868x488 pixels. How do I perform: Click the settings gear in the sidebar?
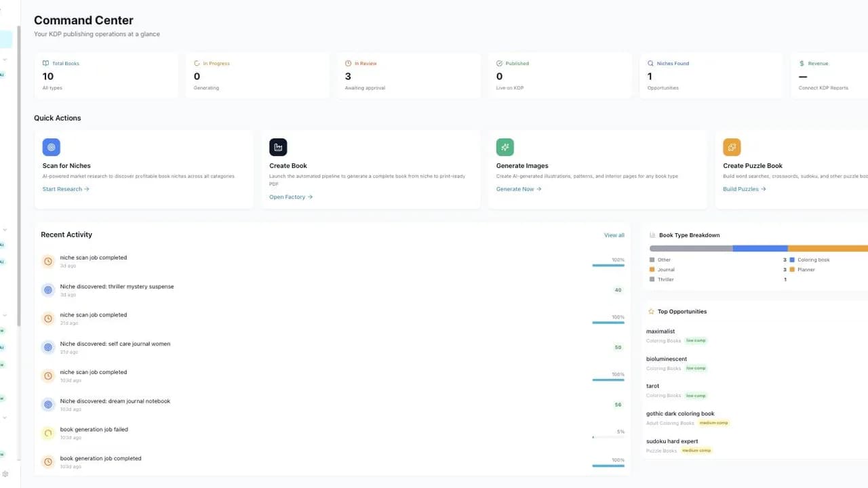5,474
